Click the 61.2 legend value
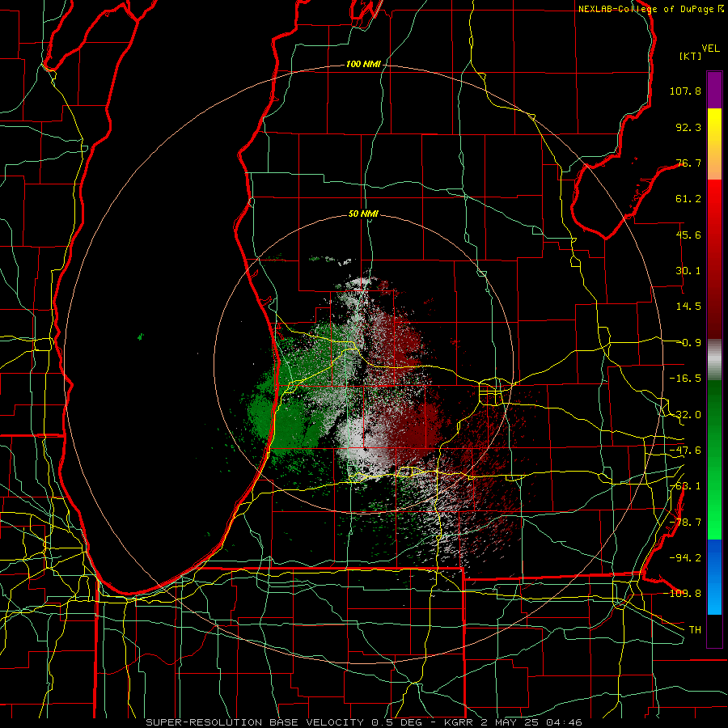 click(688, 199)
